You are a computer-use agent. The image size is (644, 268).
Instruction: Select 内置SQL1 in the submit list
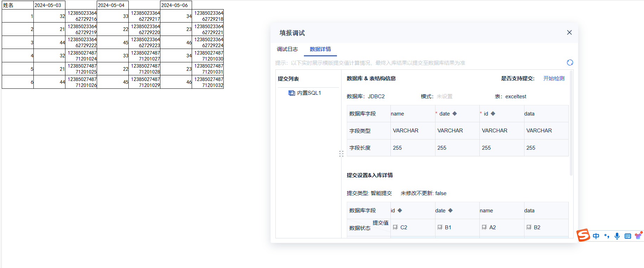pos(309,93)
